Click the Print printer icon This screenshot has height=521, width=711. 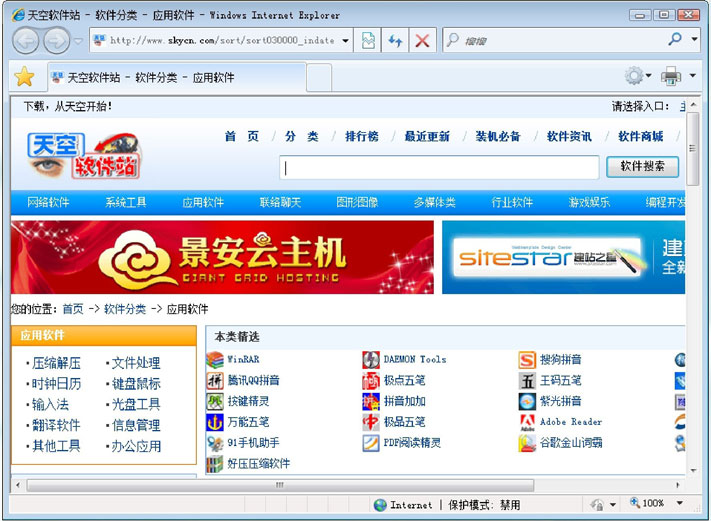tap(671, 76)
